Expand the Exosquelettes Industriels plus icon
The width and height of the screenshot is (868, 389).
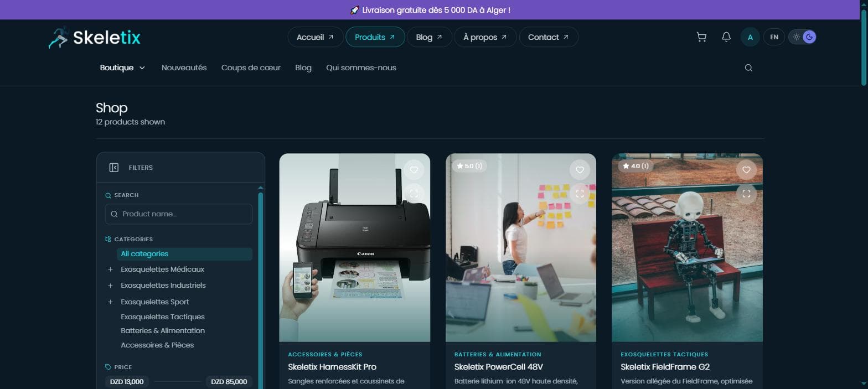pos(110,286)
